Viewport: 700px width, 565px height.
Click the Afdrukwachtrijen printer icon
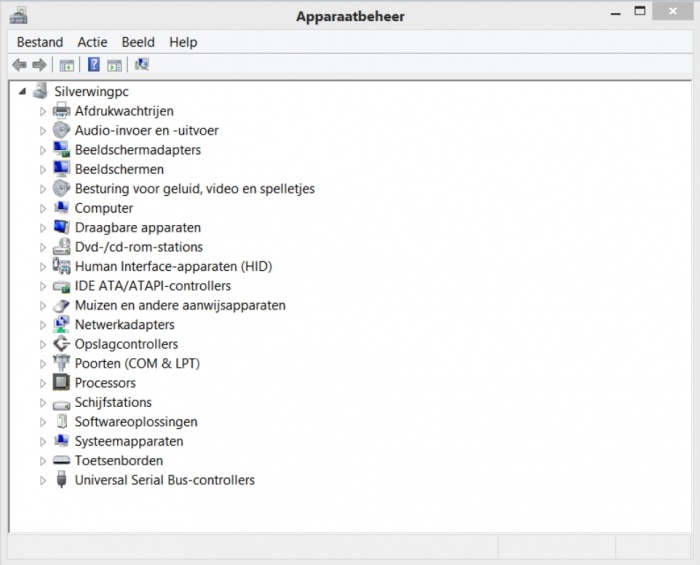(x=61, y=111)
